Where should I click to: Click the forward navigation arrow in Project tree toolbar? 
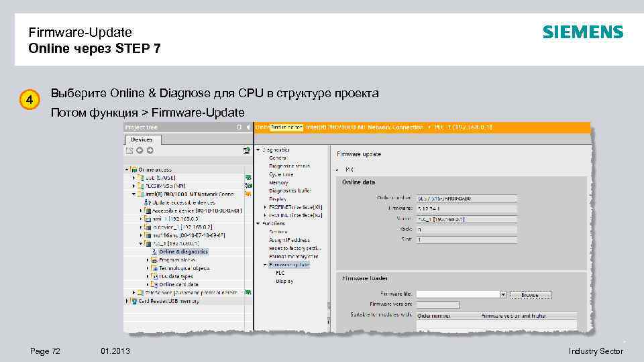[x=150, y=151]
